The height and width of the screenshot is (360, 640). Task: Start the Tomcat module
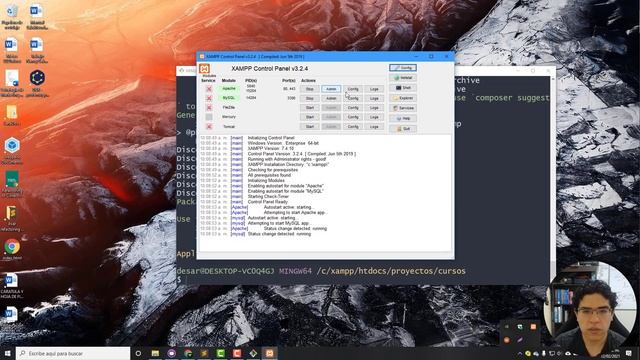[x=310, y=127]
